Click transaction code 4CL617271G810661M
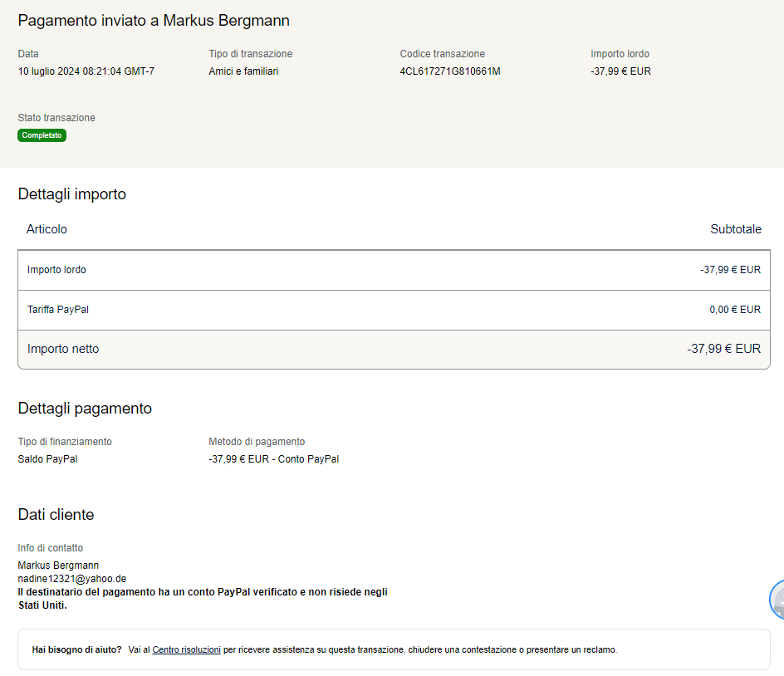Image resolution: width=784 pixels, height=676 pixels. 449,71
